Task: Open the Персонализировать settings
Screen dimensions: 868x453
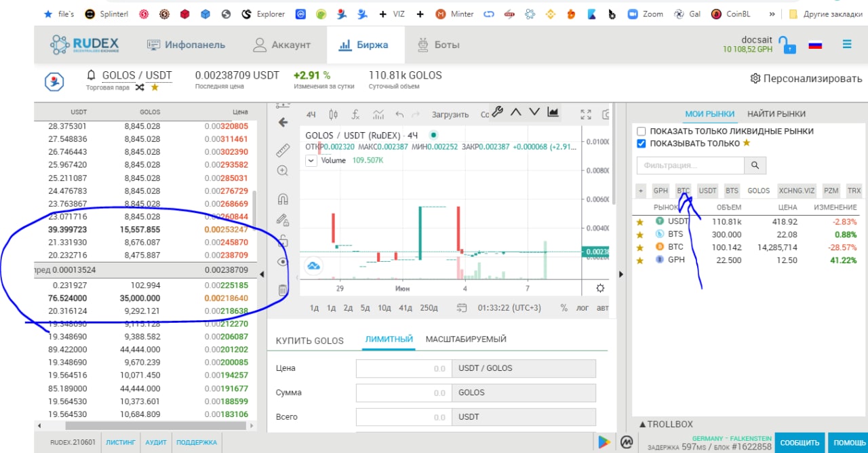Action: pos(806,79)
